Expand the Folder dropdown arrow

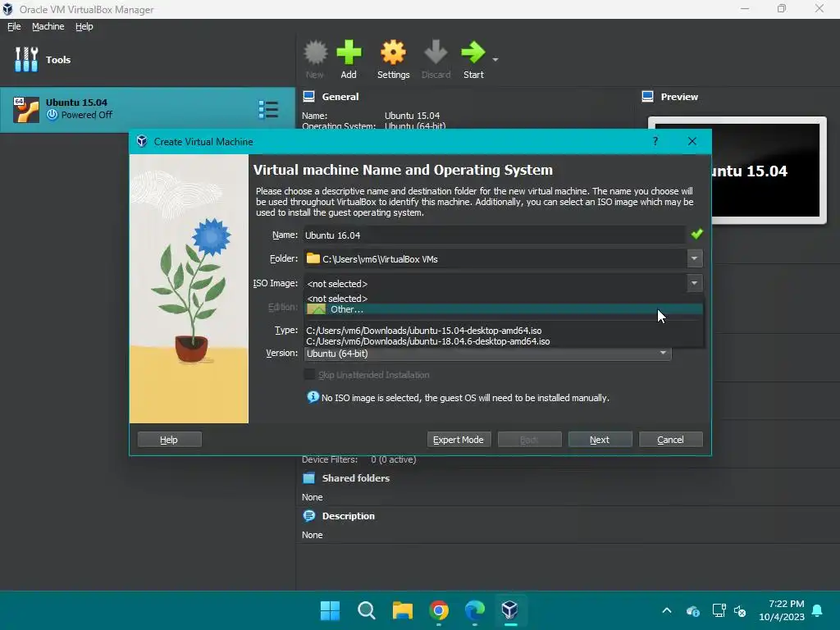(x=694, y=258)
